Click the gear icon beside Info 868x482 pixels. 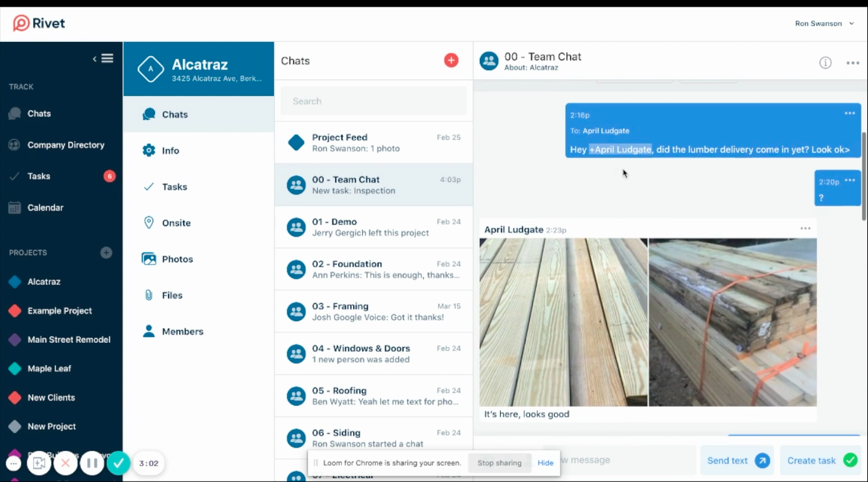(x=149, y=151)
